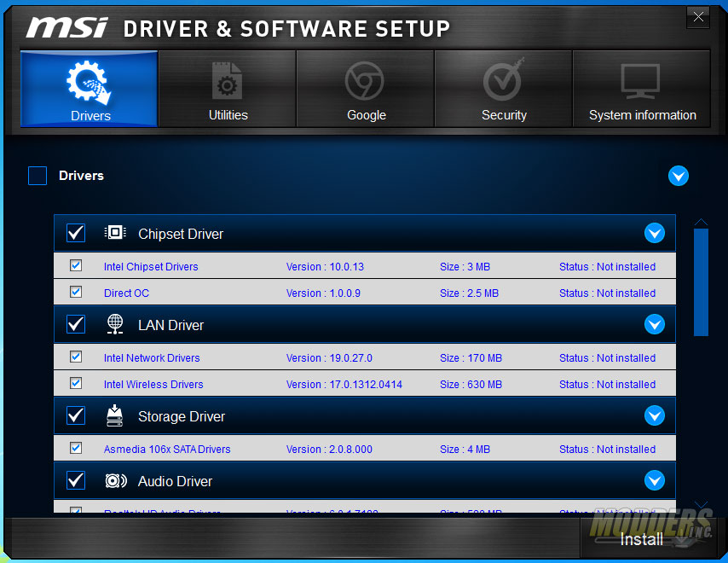Viewport: 728px width, 563px height.
Task: Collapse the LAN Driver section
Action: pos(655,324)
